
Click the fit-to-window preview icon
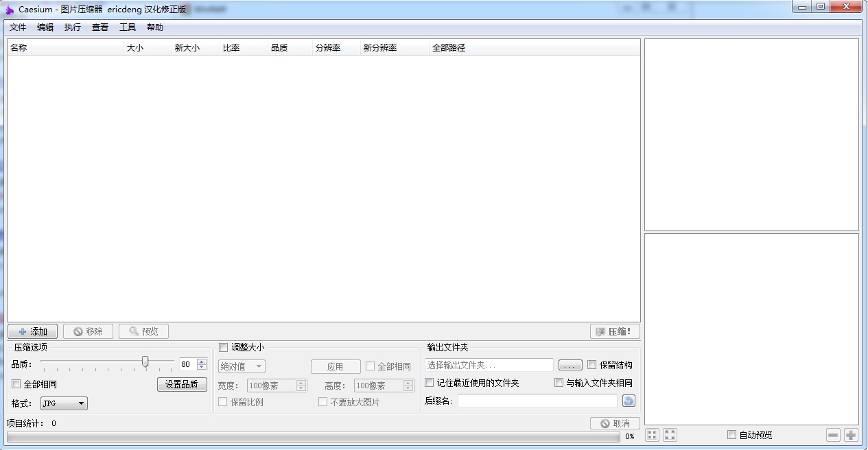(652, 435)
